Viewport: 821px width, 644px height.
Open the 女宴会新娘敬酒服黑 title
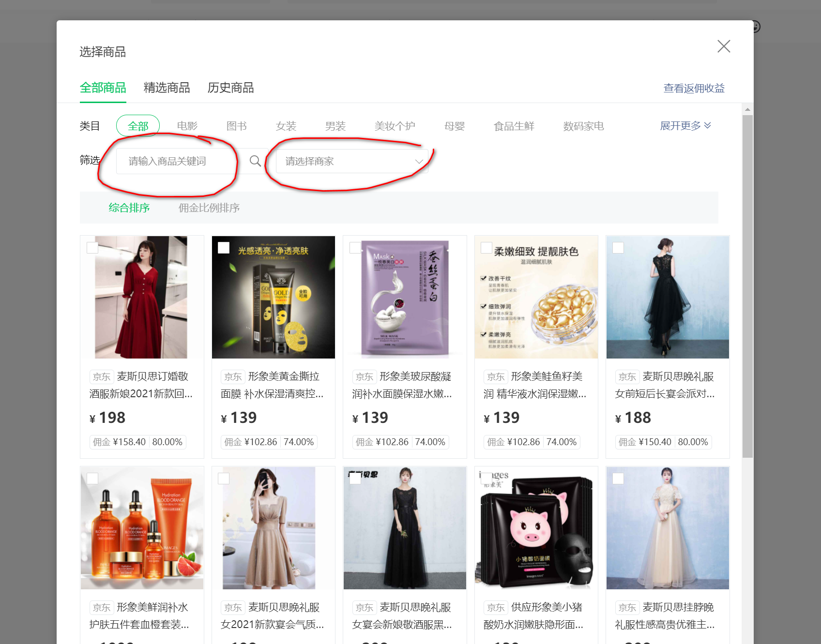(x=402, y=616)
